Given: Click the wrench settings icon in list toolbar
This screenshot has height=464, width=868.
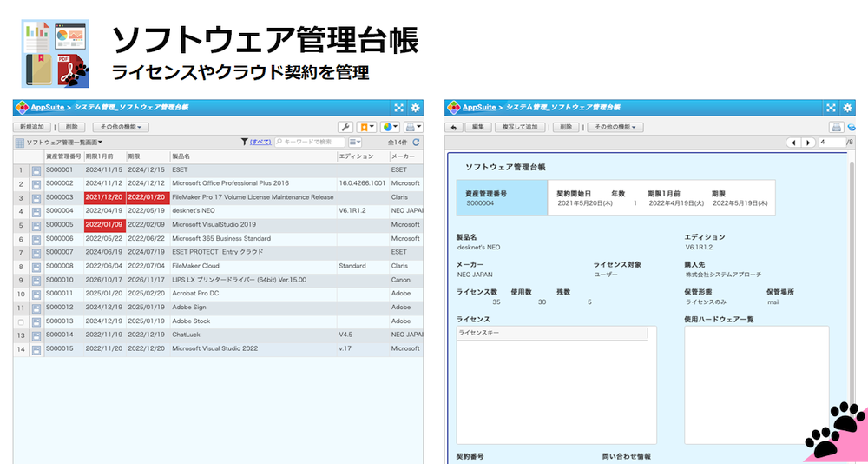Looking at the screenshot, I should tap(345, 127).
